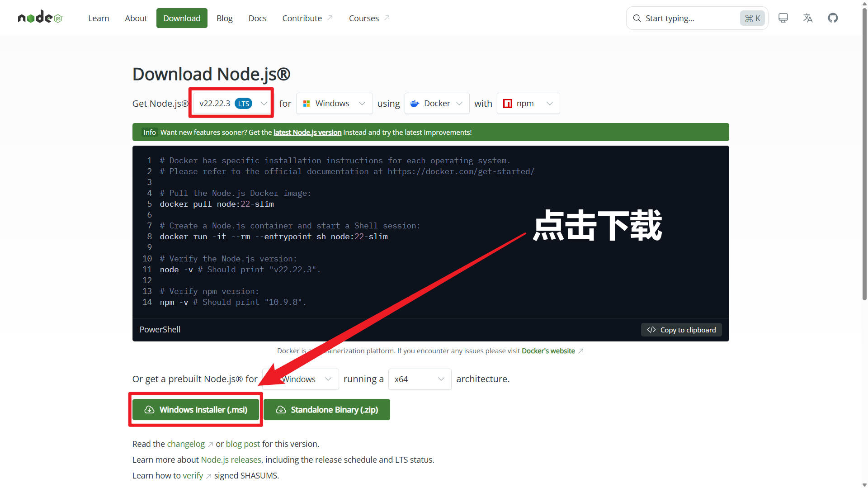Viewport: 868px width, 488px height.
Task: Open the Docker install method dropdown
Action: point(437,104)
